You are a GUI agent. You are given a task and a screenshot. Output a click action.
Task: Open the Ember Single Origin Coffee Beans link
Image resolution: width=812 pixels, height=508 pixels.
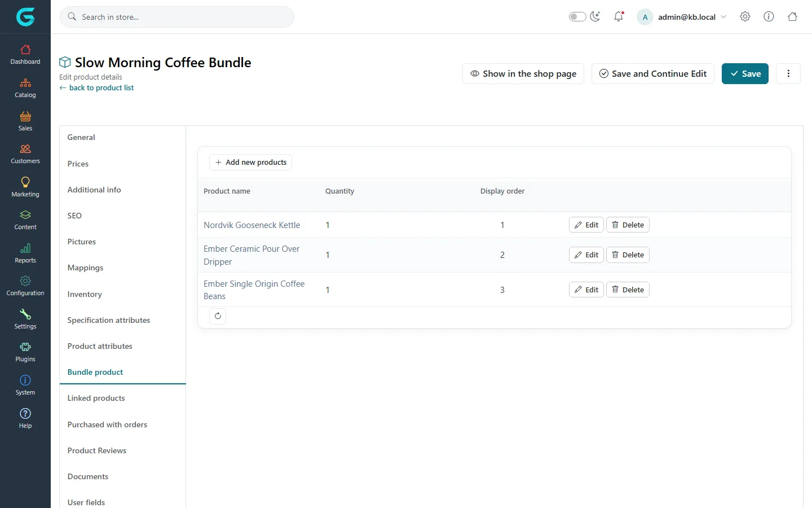tap(254, 290)
